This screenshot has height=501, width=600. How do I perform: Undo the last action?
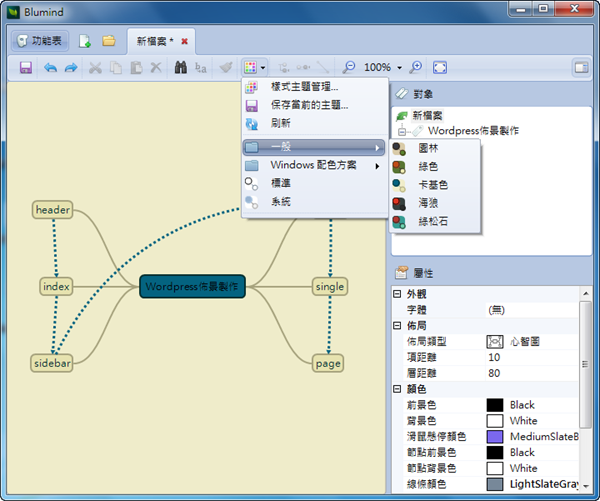pyautogui.click(x=50, y=68)
